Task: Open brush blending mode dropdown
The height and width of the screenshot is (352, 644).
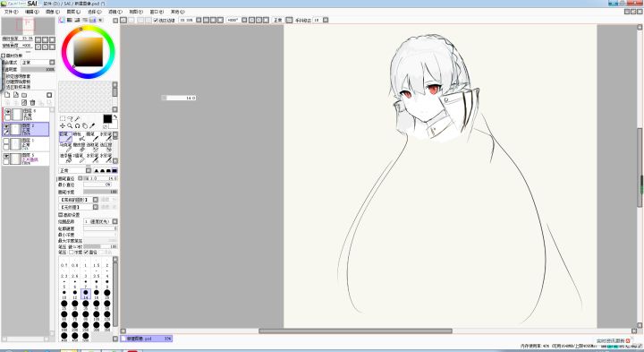Action: 89,170
